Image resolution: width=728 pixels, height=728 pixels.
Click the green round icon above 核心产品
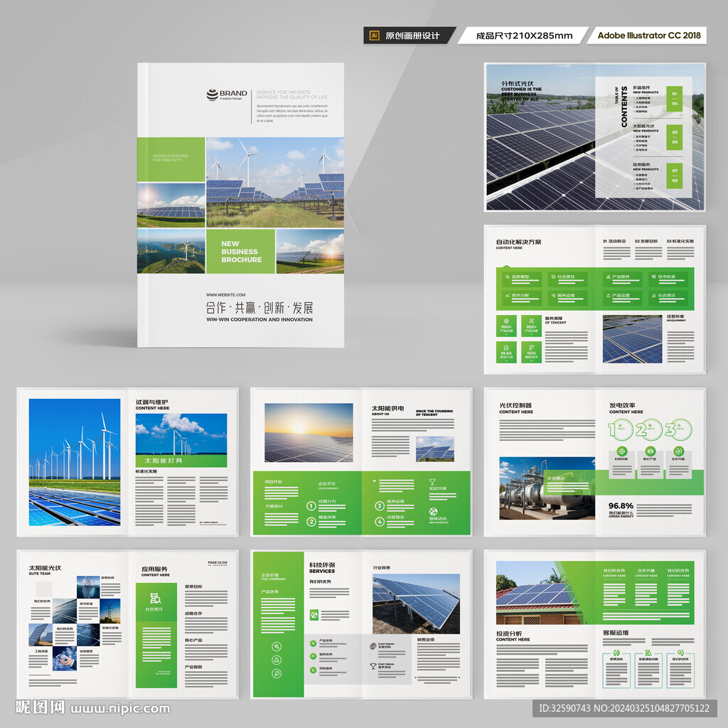coord(650,451)
